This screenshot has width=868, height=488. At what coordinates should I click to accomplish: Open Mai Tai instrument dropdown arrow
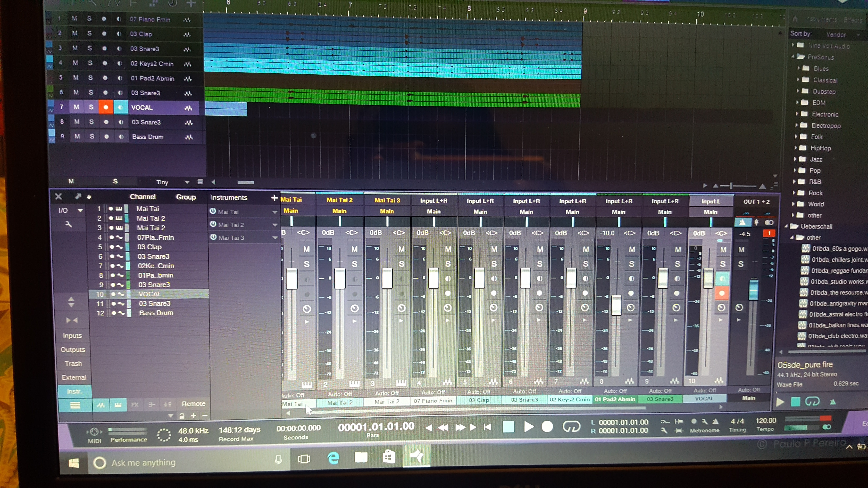point(275,212)
